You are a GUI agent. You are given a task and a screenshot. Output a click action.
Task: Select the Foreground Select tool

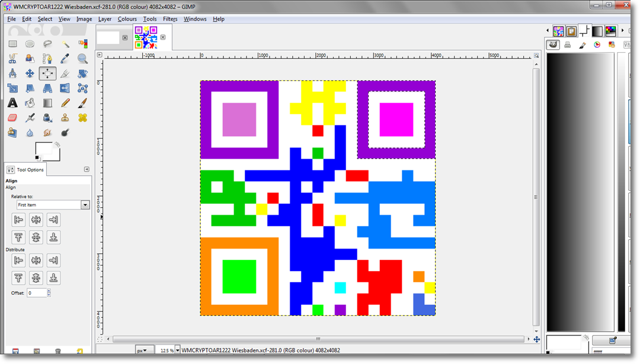point(30,59)
